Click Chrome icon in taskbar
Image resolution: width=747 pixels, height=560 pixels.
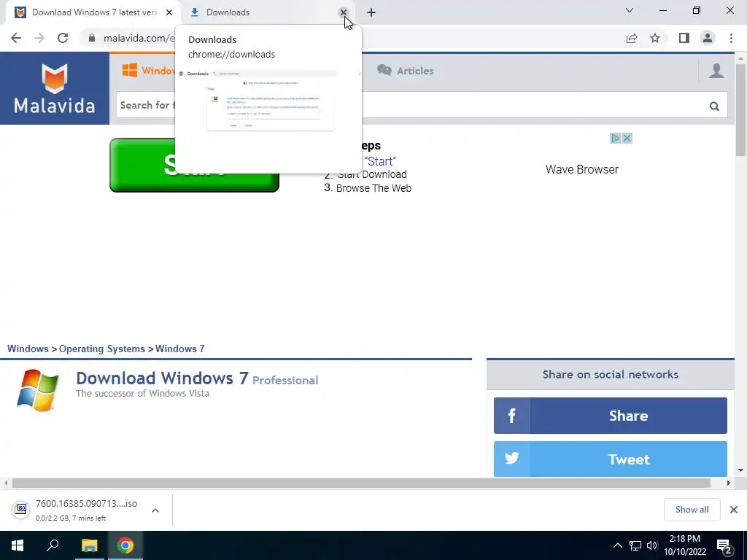(x=125, y=545)
